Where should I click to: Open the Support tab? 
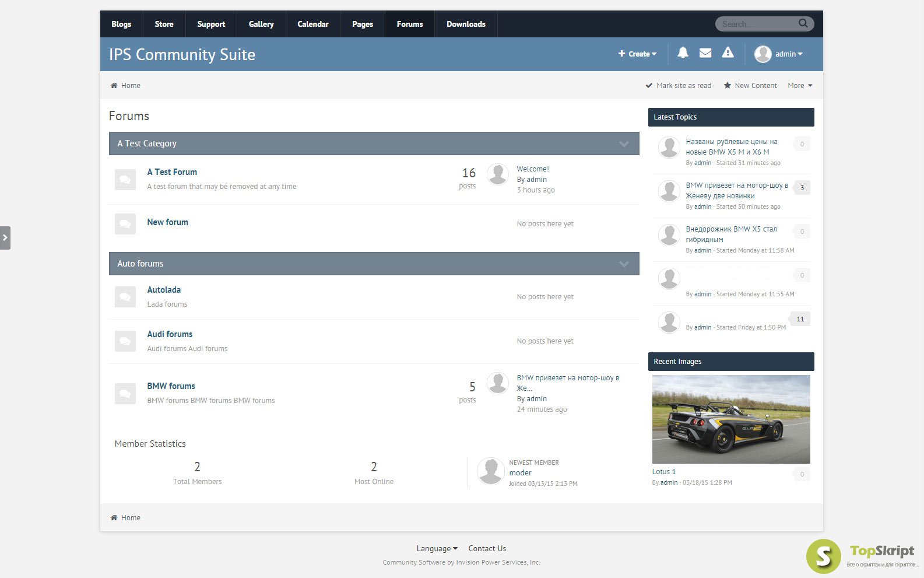211,24
